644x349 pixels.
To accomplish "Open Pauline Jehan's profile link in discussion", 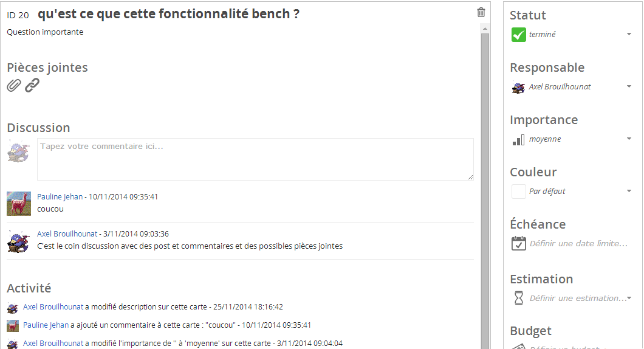I will click(60, 196).
